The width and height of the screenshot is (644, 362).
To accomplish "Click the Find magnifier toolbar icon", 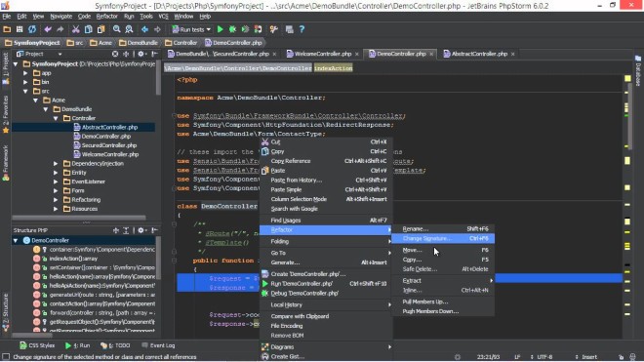I will click(x=117, y=29).
